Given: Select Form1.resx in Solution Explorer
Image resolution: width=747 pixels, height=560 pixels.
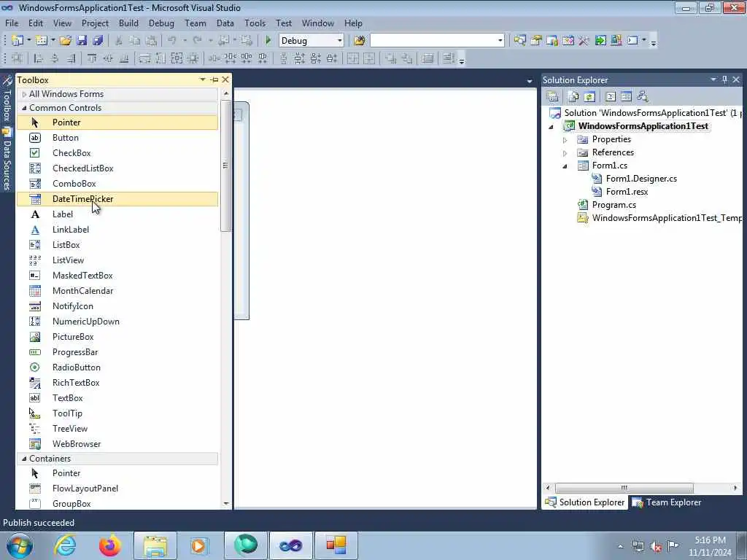Looking at the screenshot, I should click(627, 192).
